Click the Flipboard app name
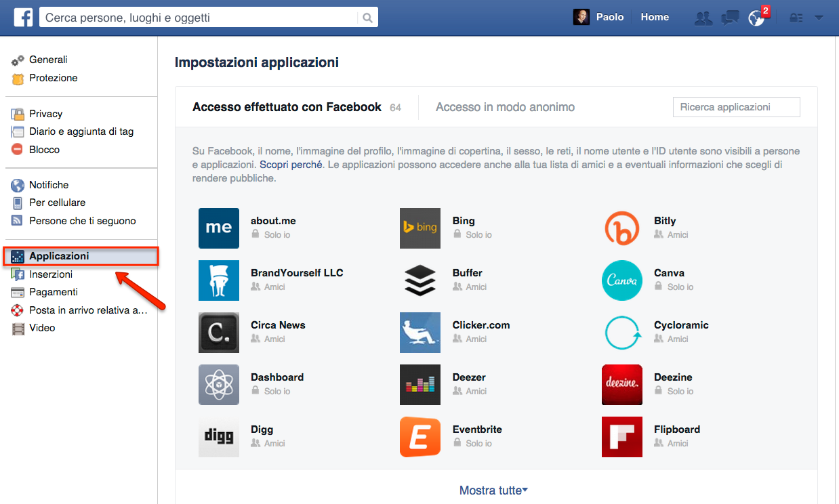839x504 pixels. 677,429
